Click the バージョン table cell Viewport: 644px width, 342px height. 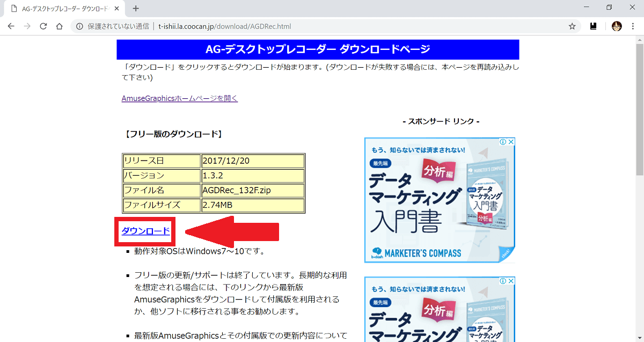(162, 176)
